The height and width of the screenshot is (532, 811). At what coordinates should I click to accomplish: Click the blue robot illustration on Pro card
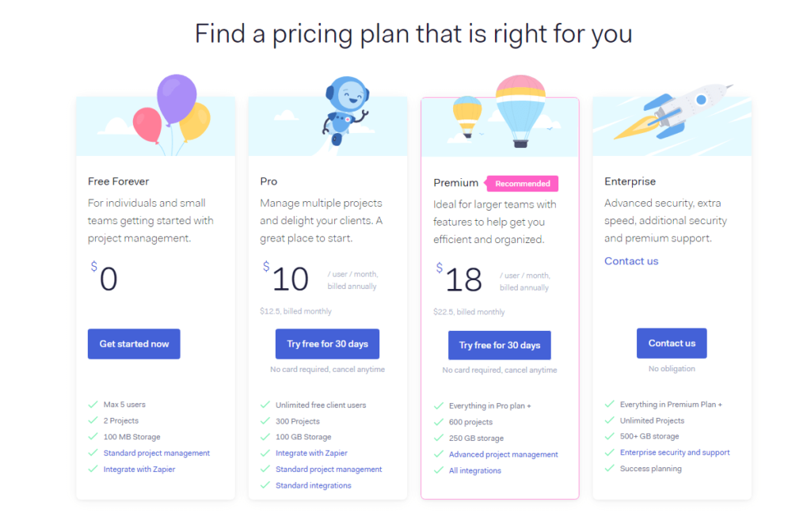pos(345,111)
